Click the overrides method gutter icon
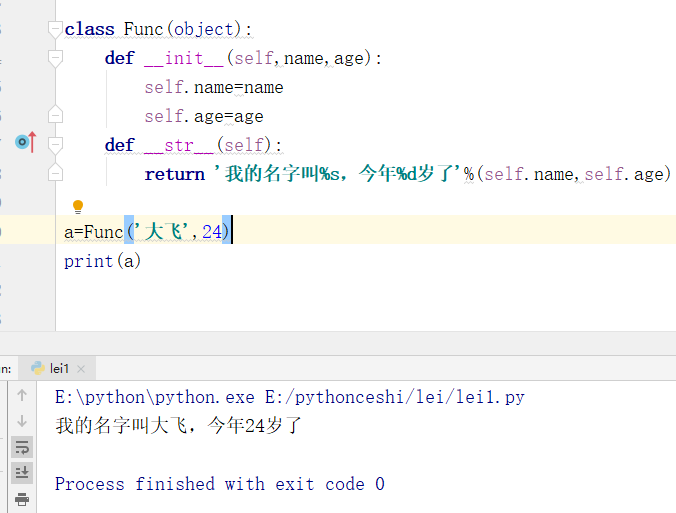 pyautogui.click(x=25, y=142)
